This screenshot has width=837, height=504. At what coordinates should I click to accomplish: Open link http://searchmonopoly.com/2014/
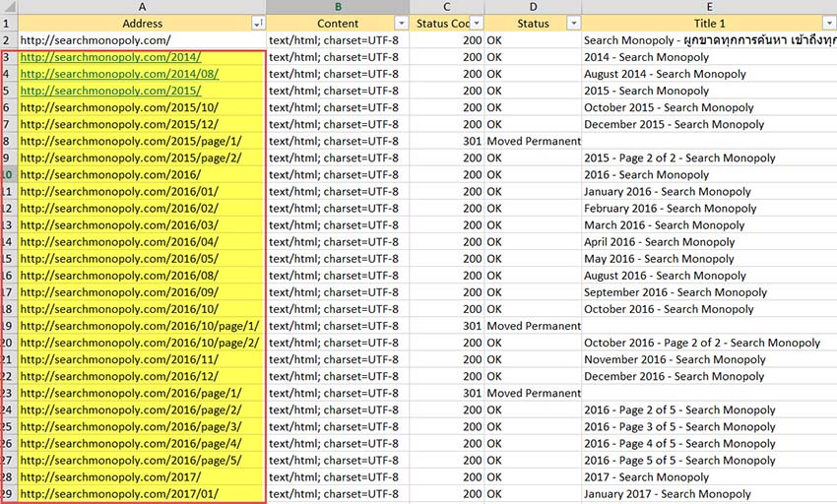pyautogui.click(x=110, y=57)
